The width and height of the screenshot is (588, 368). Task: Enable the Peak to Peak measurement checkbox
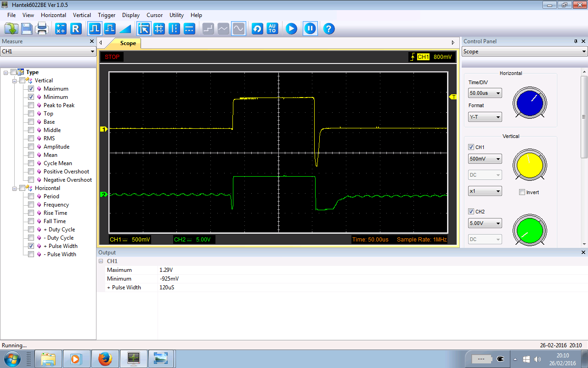pos(31,105)
